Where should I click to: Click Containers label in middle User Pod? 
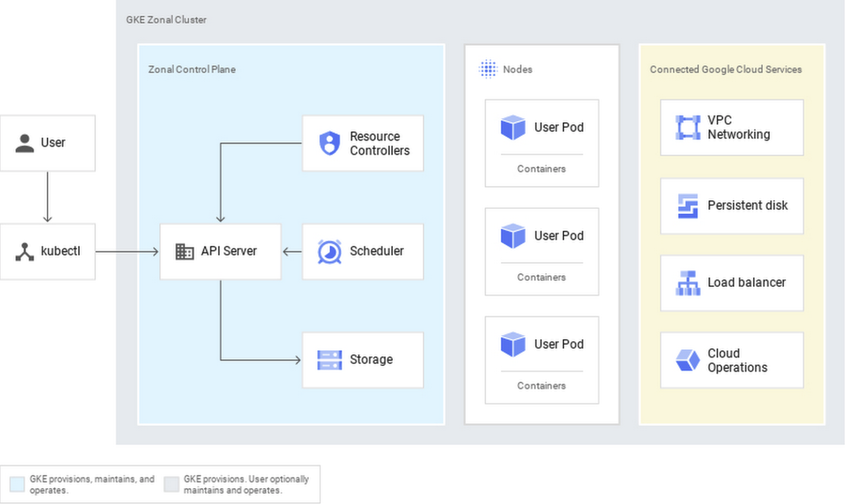[541, 278]
